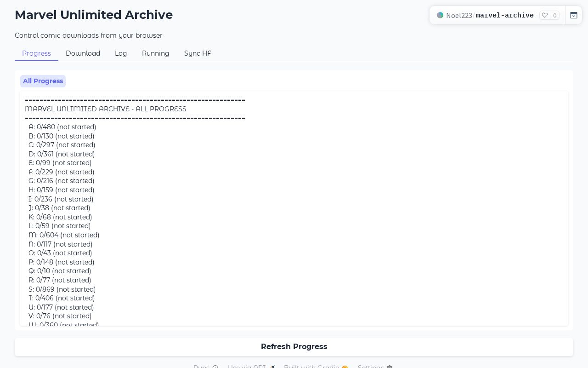Click the row 'P: 0/148 (not started)'

point(61,262)
